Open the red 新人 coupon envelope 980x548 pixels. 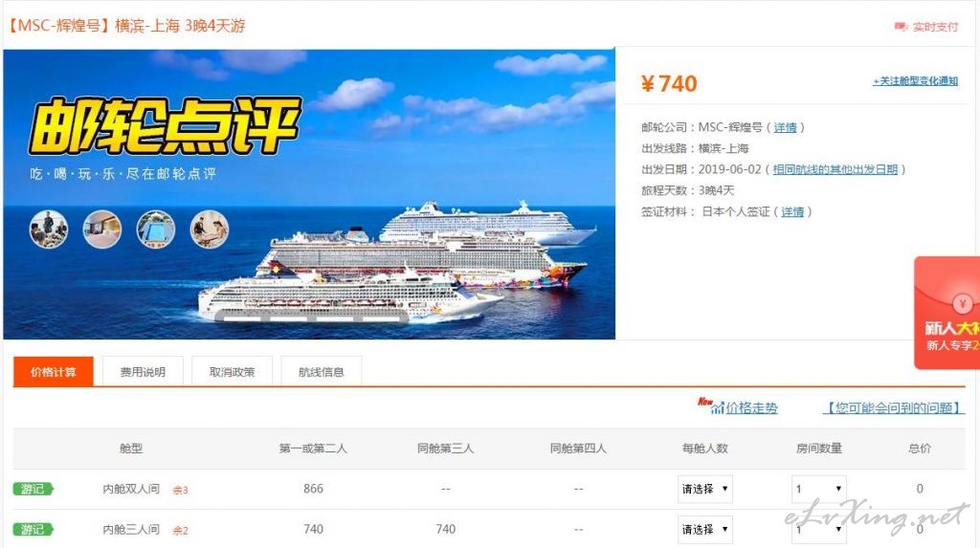[947, 313]
